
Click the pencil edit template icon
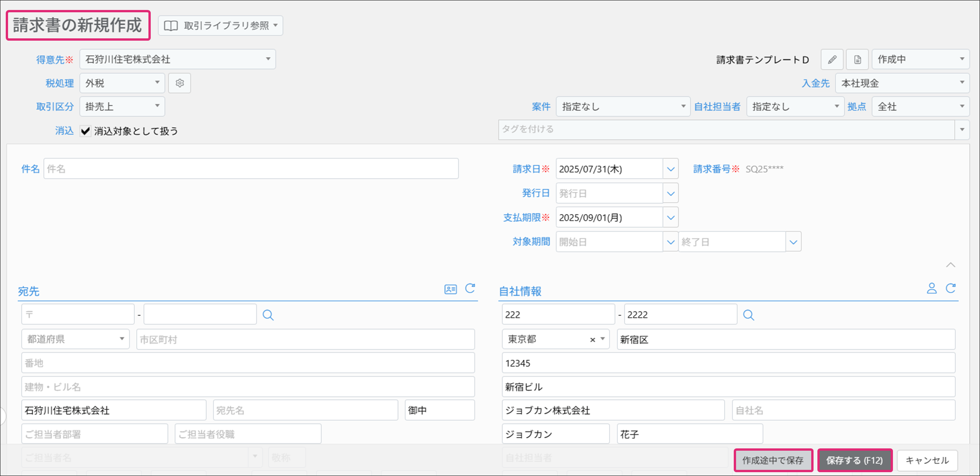[x=832, y=59]
